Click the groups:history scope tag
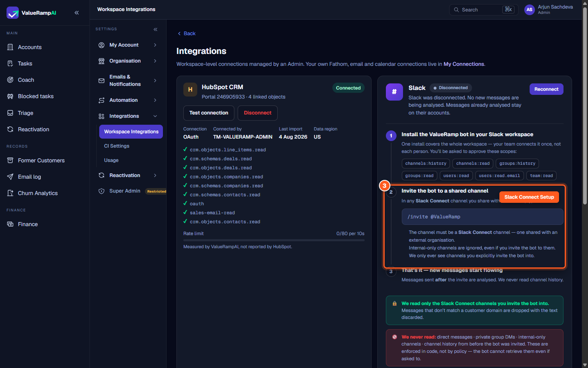This screenshot has width=588, height=368. click(517, 164)
